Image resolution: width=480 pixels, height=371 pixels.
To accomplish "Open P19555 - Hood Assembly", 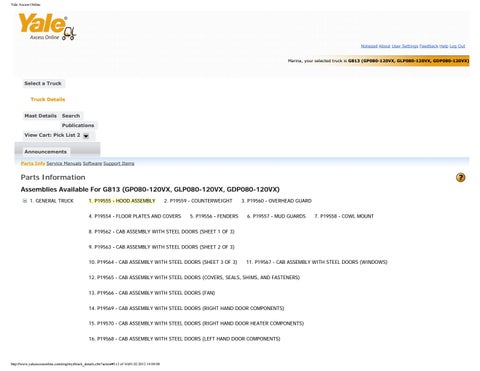I will [122, 201].
